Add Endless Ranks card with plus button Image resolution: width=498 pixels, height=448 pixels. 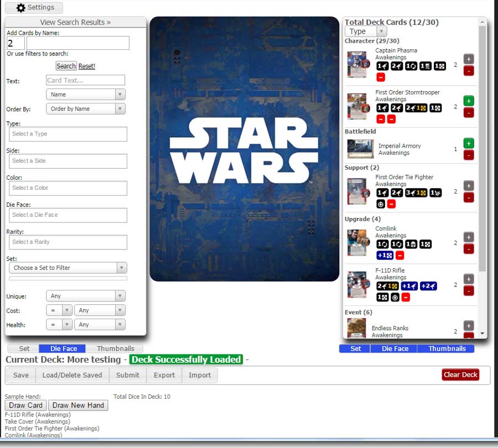click(469, 326)
